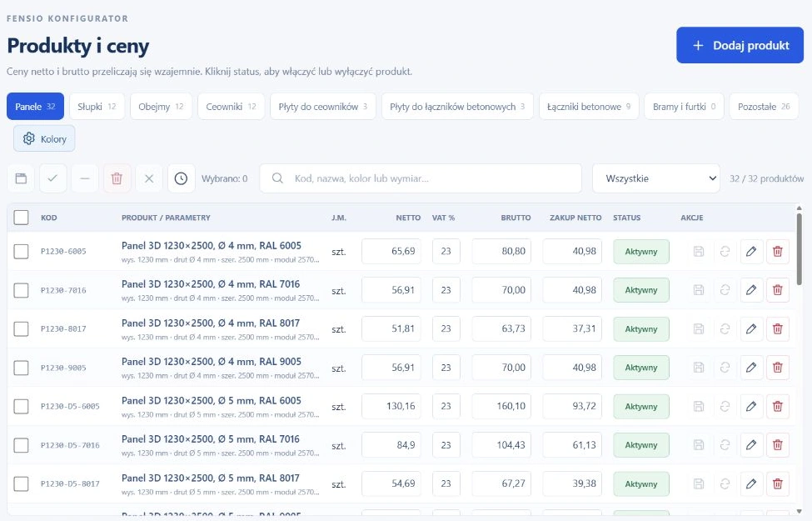Save row P1230-7016 with disk icon

(699, 290)
